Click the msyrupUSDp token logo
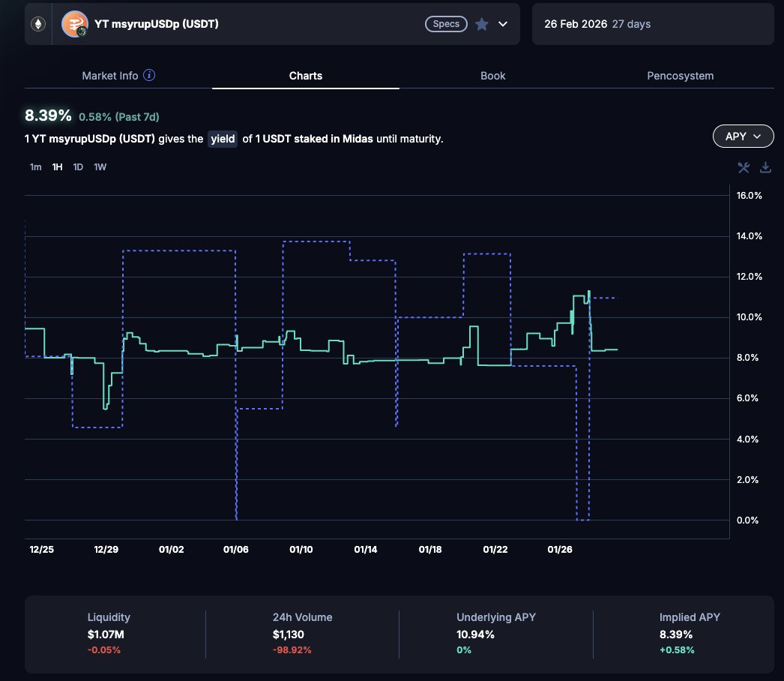The width and height of the screenshot is (784, 681). click(x=74, y=24)
